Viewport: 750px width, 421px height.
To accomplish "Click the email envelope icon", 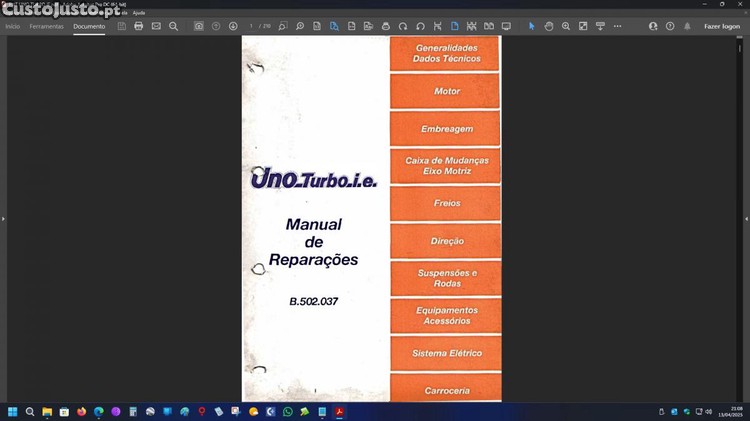I will coord(156,26).
